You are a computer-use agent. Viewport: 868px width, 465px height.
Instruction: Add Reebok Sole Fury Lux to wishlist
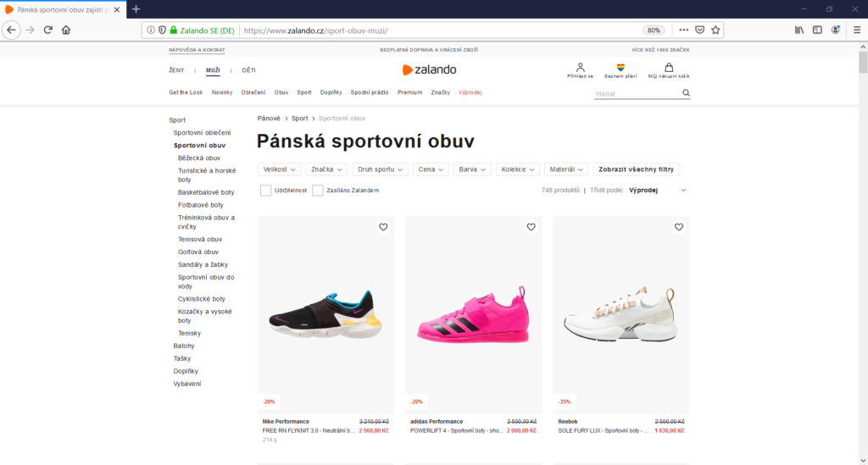point(679,227)
